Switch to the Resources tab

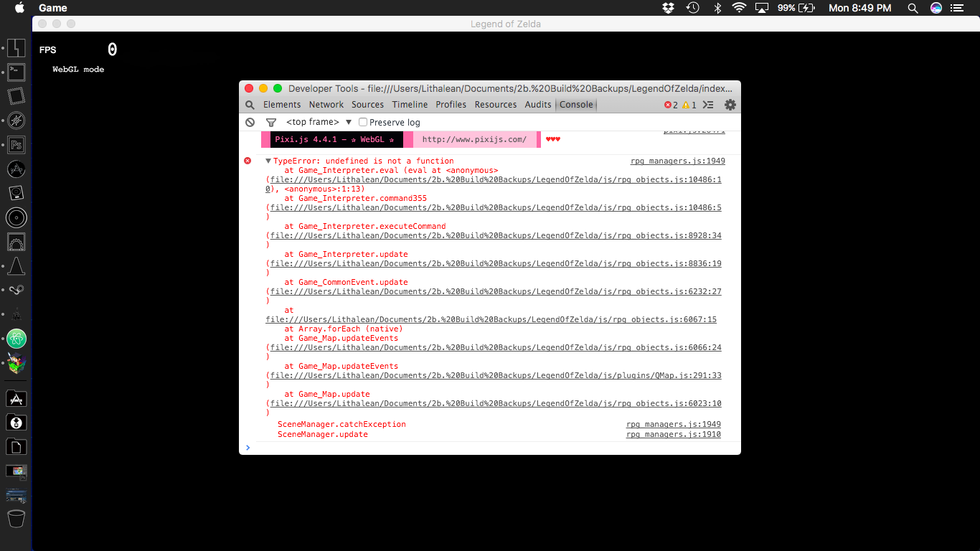(496, 105)
